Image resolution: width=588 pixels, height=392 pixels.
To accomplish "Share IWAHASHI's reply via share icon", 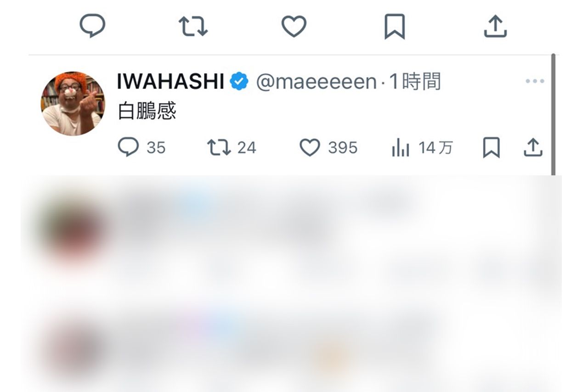I will [533, 148].
